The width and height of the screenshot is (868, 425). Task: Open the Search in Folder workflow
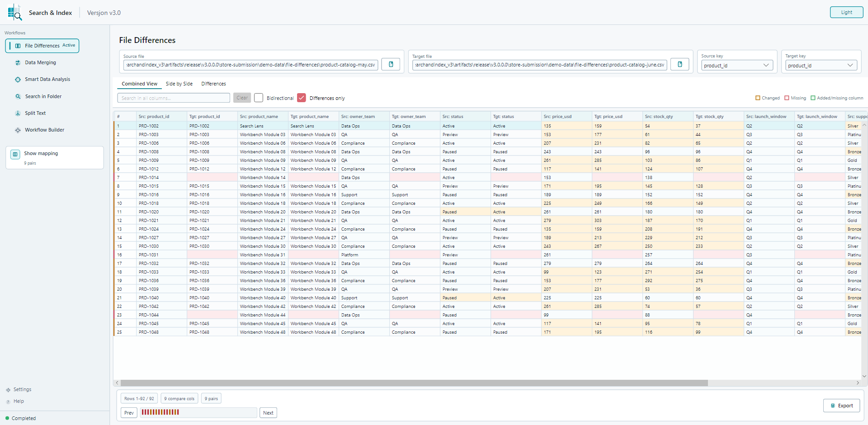click(43, 96)
